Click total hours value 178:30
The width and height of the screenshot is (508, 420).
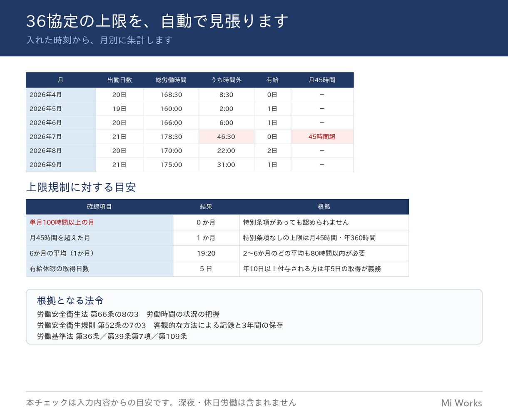(x=171, y=137)
